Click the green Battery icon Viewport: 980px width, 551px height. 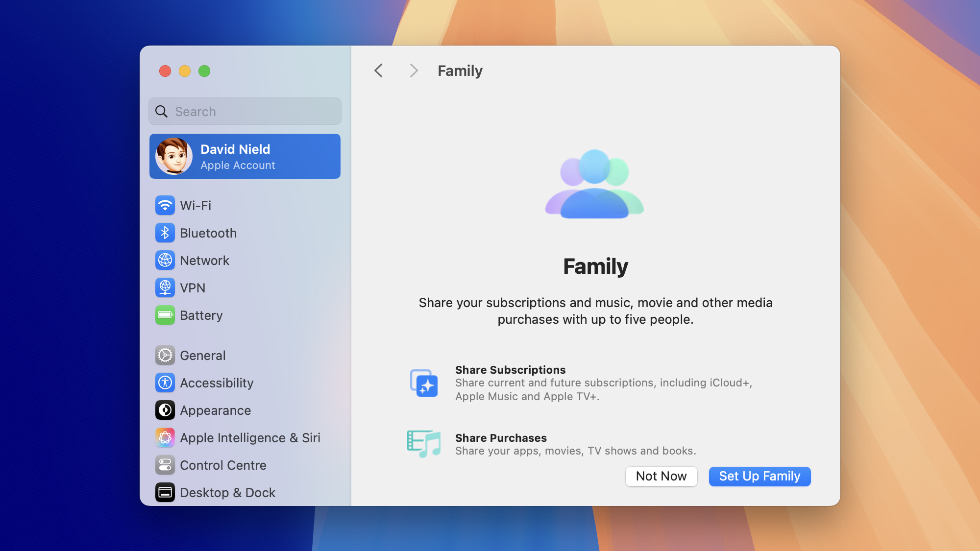(165, 315)
